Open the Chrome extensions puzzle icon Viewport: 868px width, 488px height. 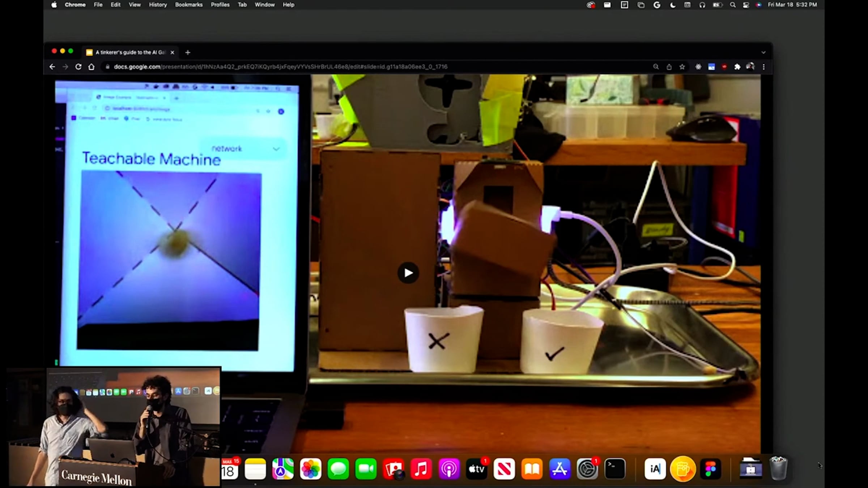pos(737,67)
